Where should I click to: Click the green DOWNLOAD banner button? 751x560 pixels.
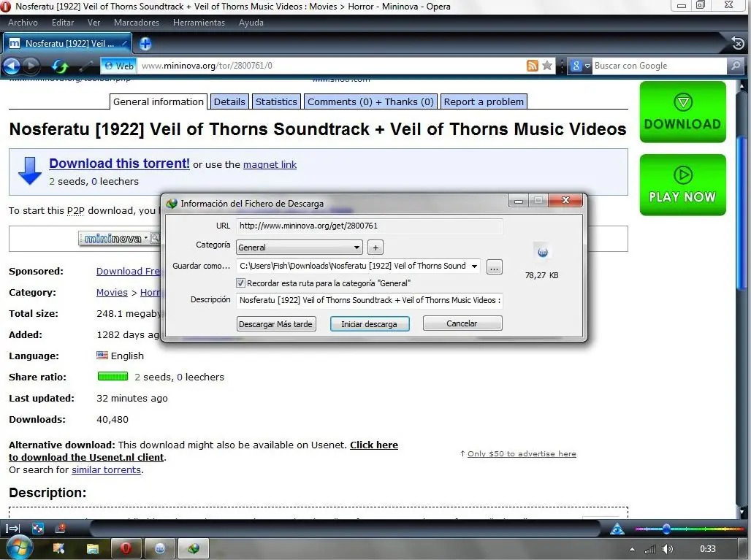coord(682,112)
